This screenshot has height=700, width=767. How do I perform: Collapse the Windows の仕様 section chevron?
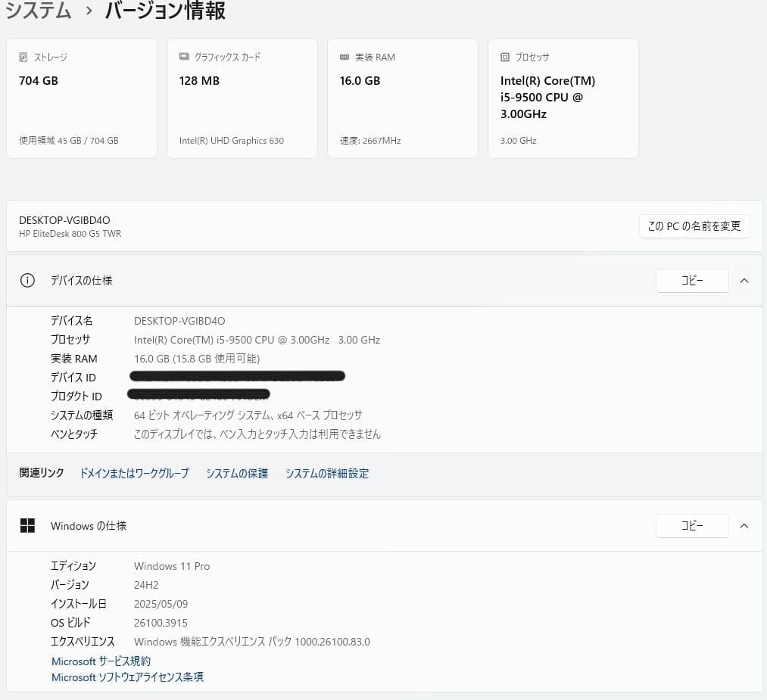pos(744,525)
